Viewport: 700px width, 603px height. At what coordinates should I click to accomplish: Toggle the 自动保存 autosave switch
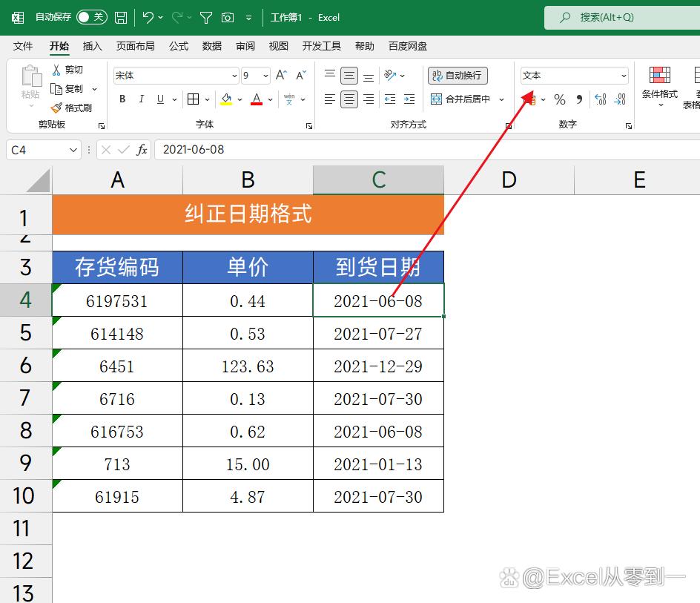91,17
